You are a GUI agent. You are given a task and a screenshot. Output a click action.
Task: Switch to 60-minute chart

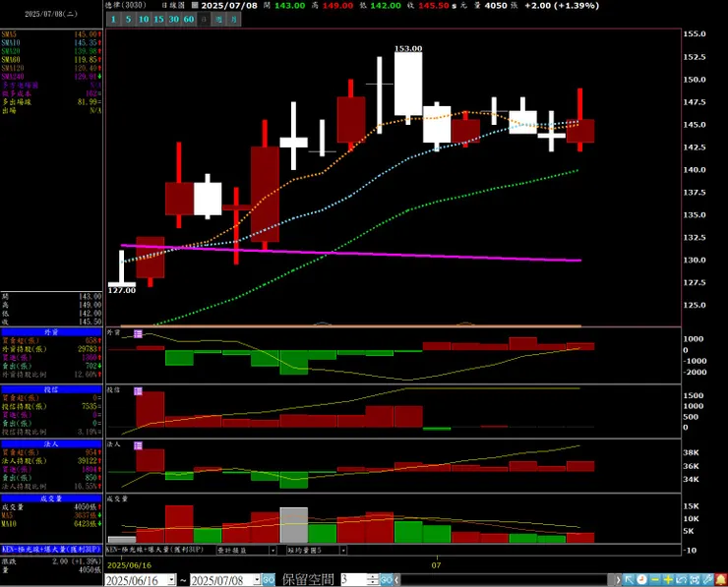tap(189, 20)
